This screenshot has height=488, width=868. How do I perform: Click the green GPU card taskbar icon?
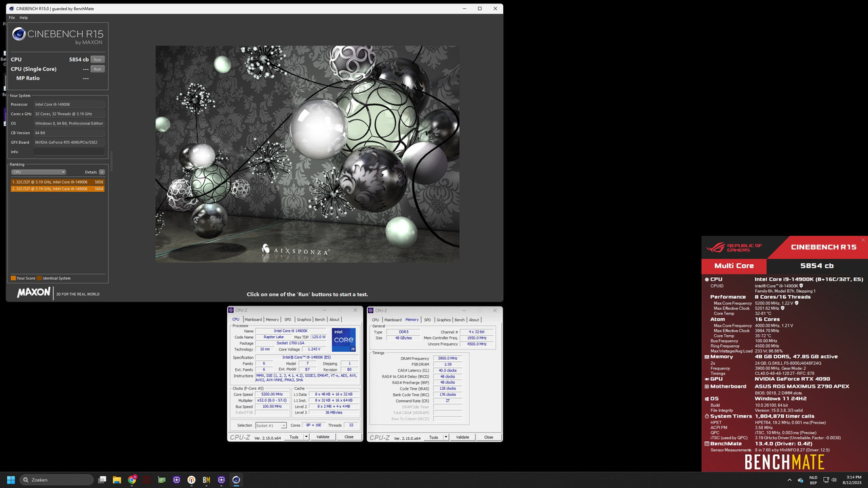coord(161,480)
